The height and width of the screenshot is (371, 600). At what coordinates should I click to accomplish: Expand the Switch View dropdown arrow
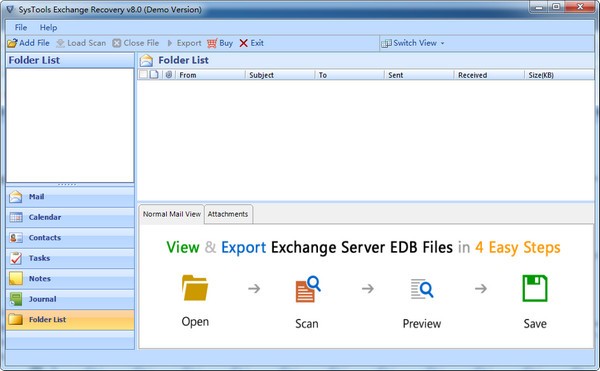click(442, 43)
